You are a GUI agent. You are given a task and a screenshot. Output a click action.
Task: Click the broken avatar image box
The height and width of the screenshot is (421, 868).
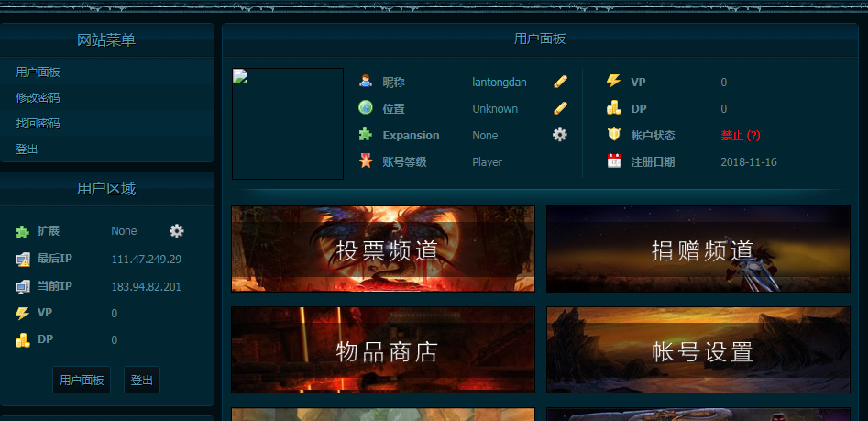pos(288,124)
